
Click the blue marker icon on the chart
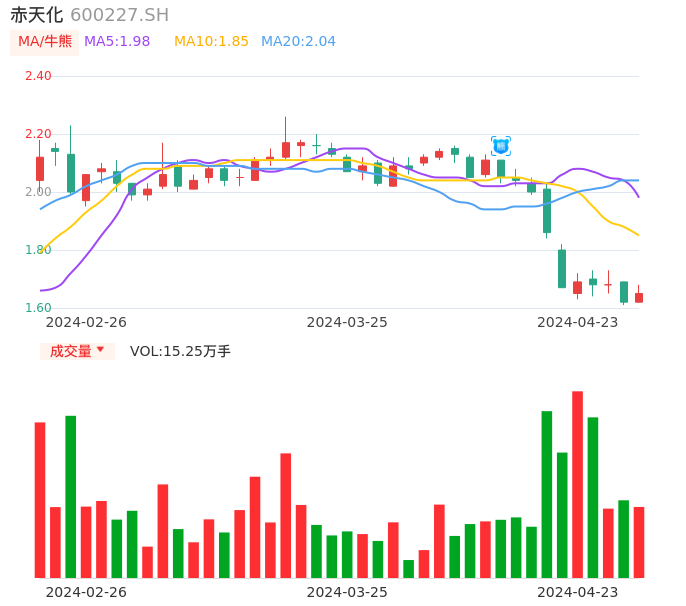(x=501, y=146)
